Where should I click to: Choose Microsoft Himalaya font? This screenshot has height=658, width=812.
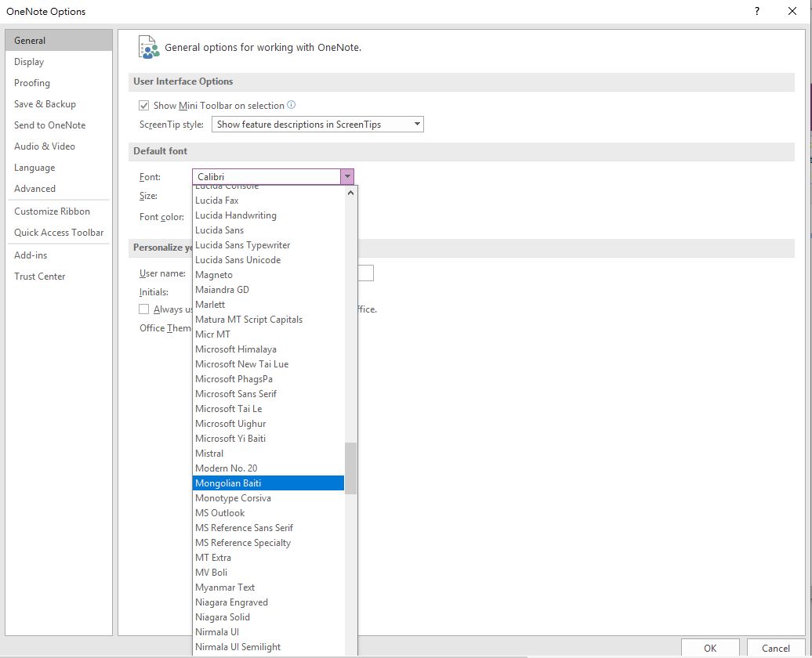point(268,349)
